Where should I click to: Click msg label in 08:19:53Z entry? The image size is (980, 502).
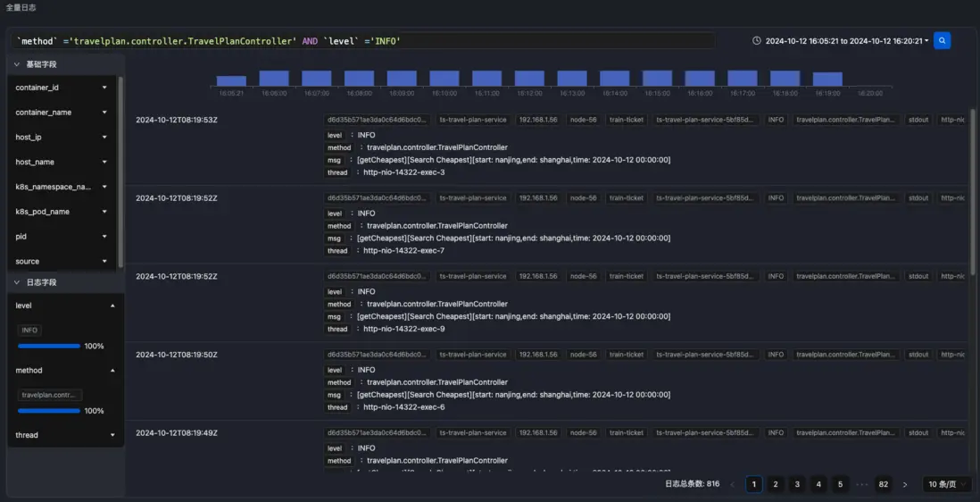[335, 160]
